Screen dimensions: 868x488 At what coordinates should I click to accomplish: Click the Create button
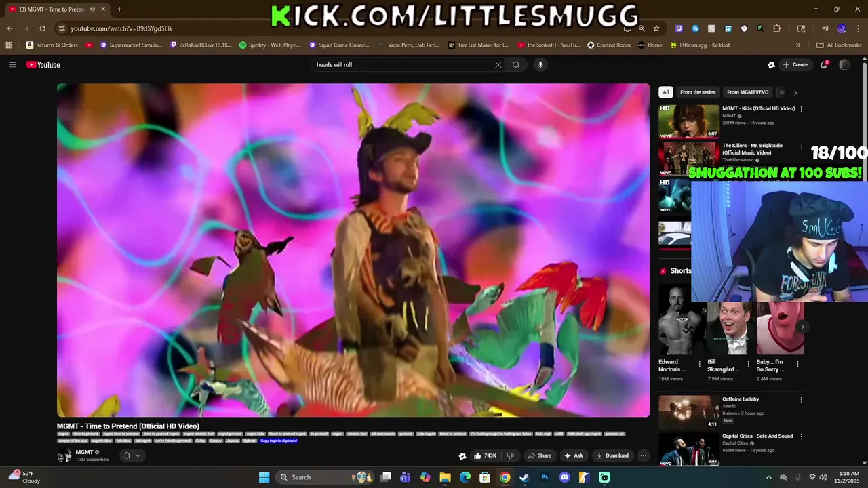tap(795, 65)
